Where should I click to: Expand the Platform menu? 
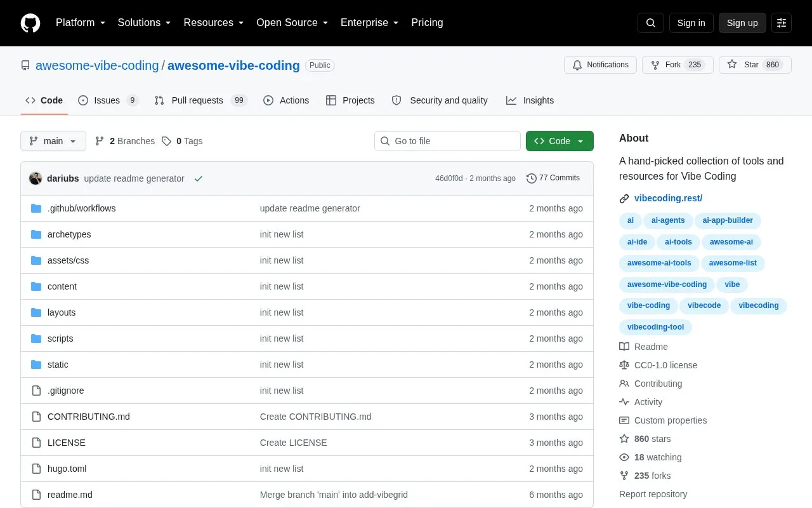[x=81, y=23]
